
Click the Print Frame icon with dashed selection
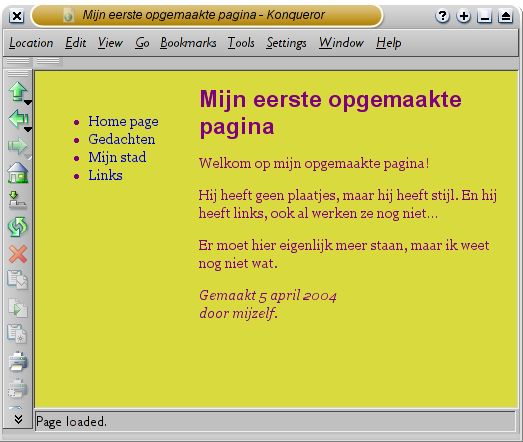(17, 389)
